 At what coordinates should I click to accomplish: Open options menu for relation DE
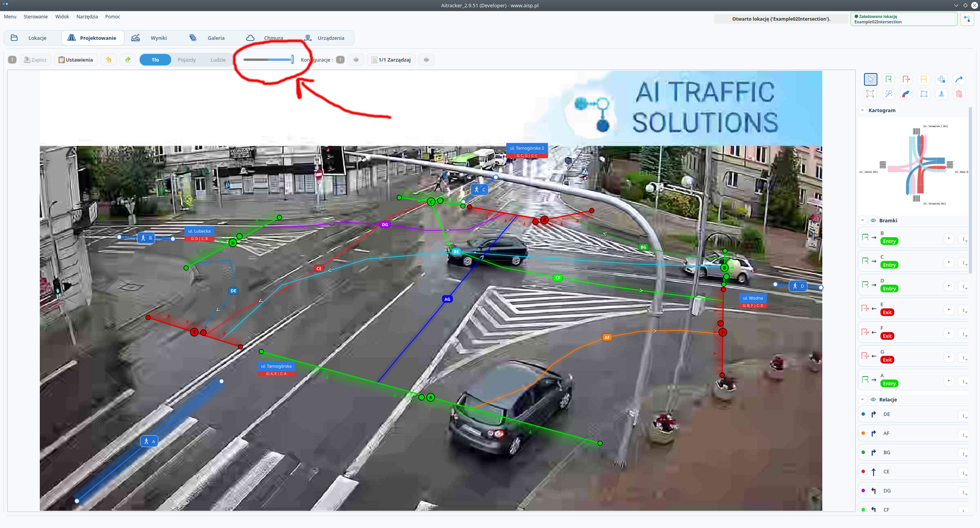pyautogui.click(x=964, y=416)
